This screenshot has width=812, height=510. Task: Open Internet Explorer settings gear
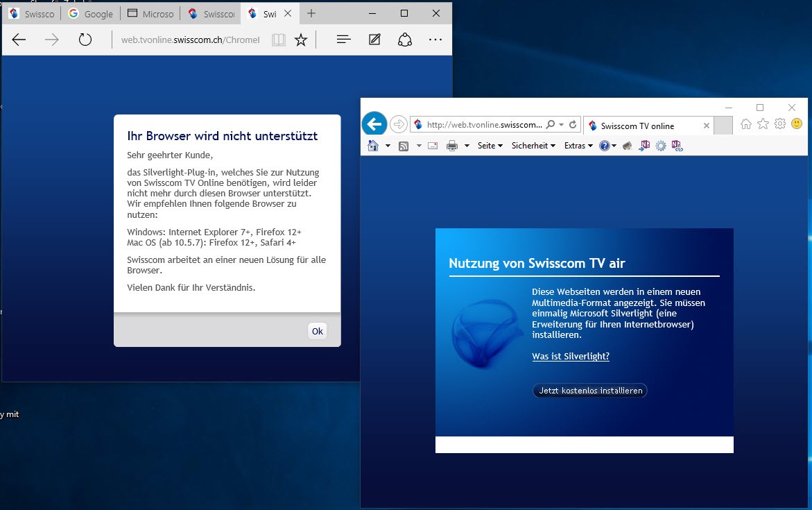coord(780,124)
